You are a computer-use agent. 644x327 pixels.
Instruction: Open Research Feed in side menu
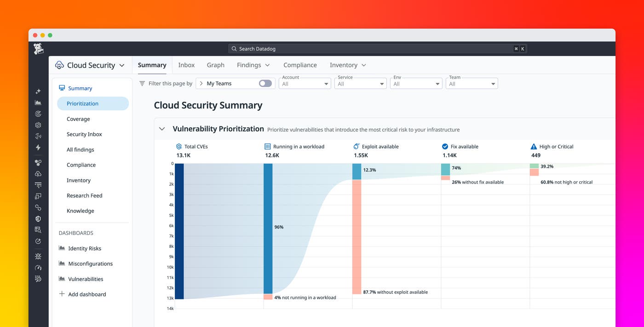[x=85, y=195]
